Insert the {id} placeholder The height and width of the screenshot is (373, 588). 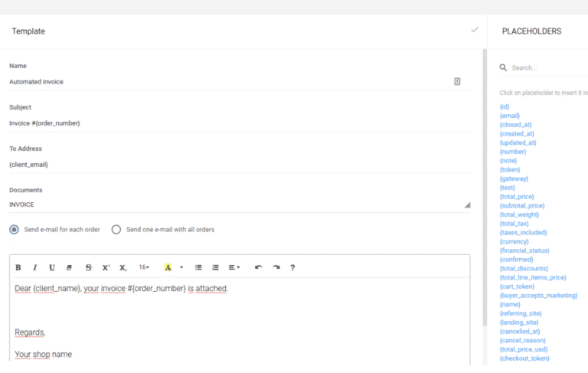pos(505,106)
